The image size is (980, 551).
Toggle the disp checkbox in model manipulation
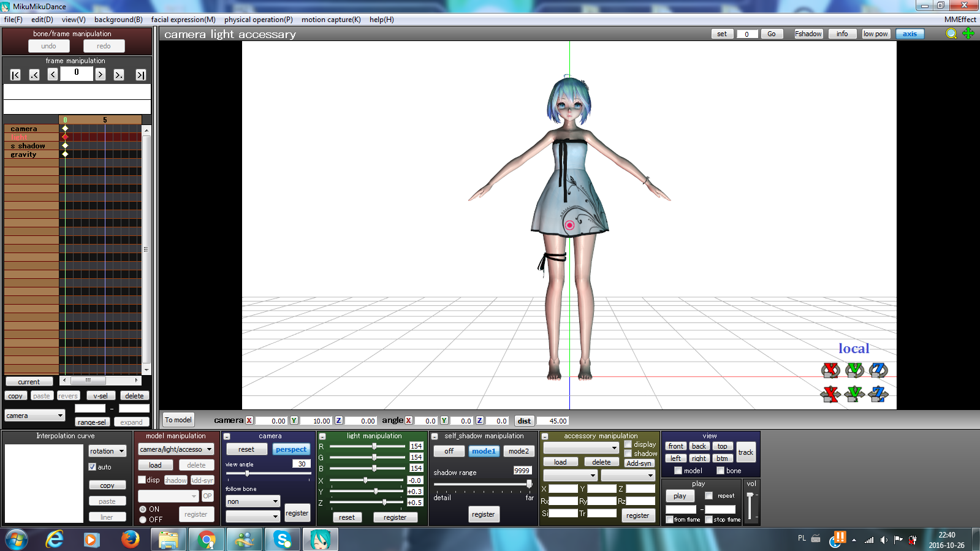142,480
